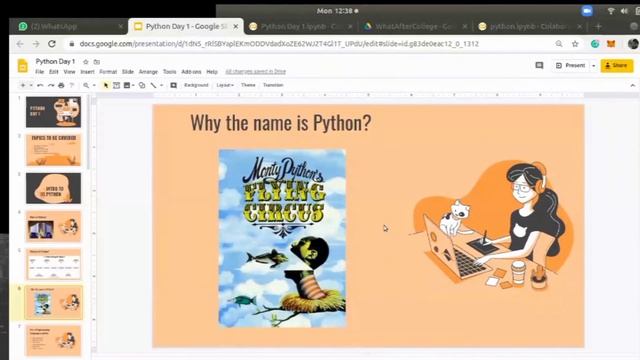Screen dimensions: 640x360
Task: Click the Print toolbar icon
Action: (x=61, y=85)
